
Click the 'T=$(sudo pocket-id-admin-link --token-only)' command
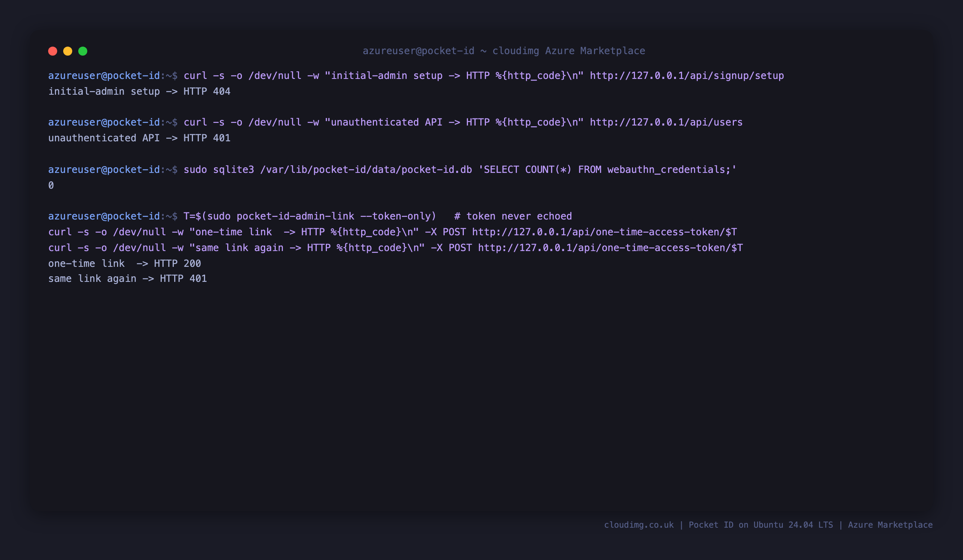click(x=310, y=216)
